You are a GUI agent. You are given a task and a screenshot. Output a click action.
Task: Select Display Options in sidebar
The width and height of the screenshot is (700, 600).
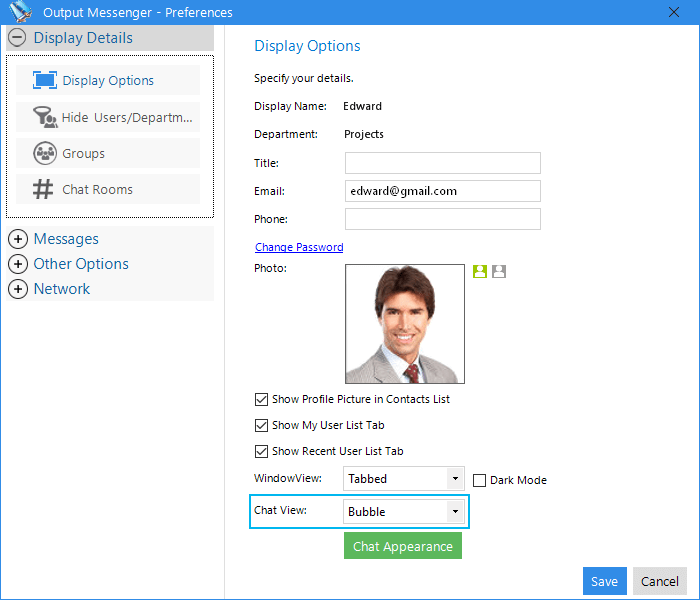(108, 80)
